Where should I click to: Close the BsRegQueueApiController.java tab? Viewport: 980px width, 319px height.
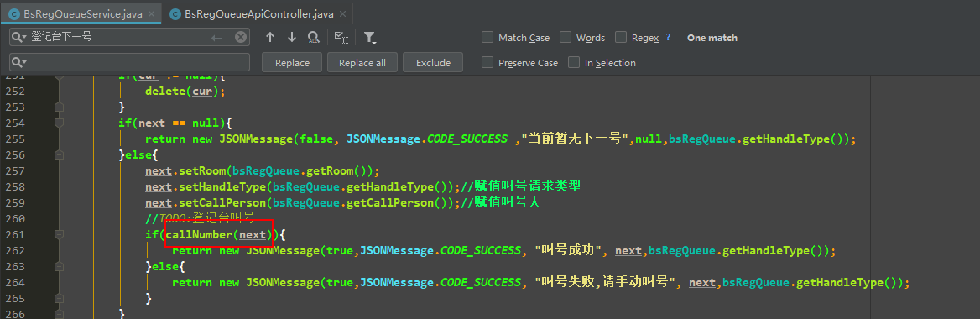[342, 14]
